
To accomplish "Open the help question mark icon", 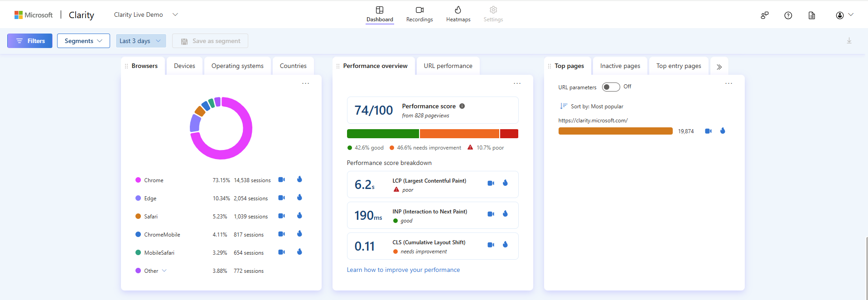I will point(788,15).
